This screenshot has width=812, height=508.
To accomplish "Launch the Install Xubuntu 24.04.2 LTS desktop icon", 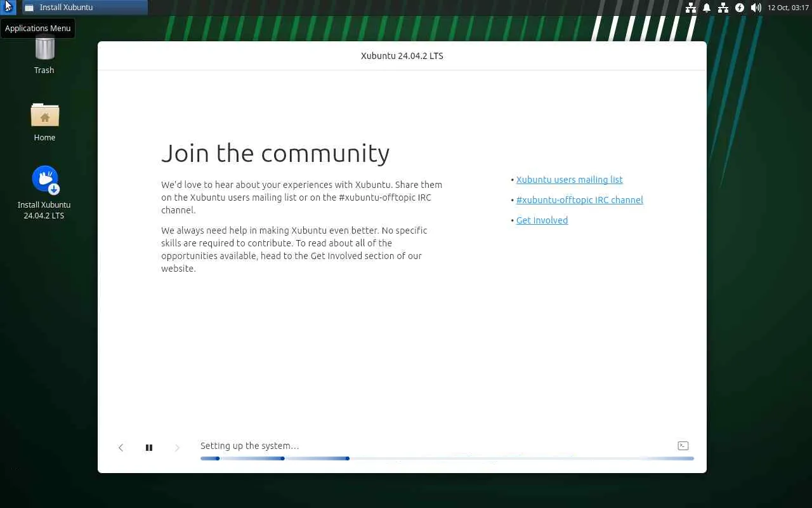I will 44,192.
